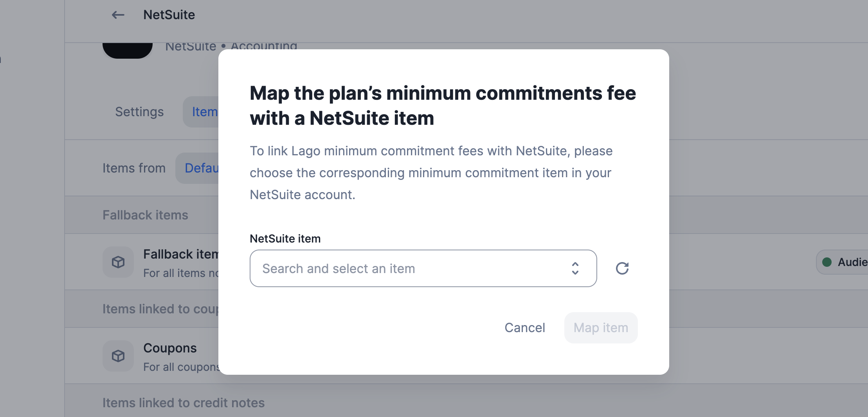Image resolution: width=868 pixels, height=417 pixels.
Task: Click the 'Items linked to credit notes' header
Action: pyautogui.click(x=184, y=403)
